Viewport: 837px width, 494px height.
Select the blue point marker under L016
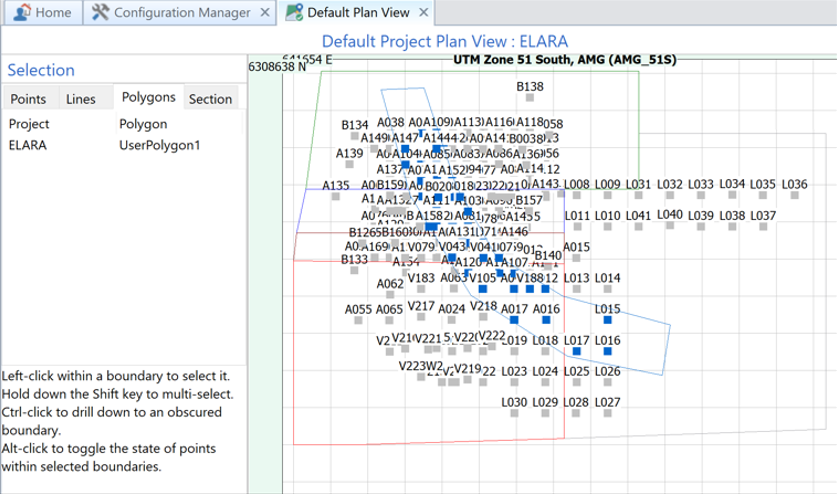click(607, 353)
